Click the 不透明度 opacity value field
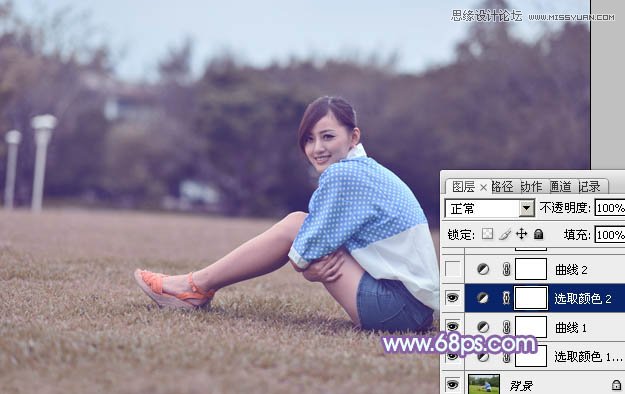The image size is (625, 394). click(x=610, y=208)
